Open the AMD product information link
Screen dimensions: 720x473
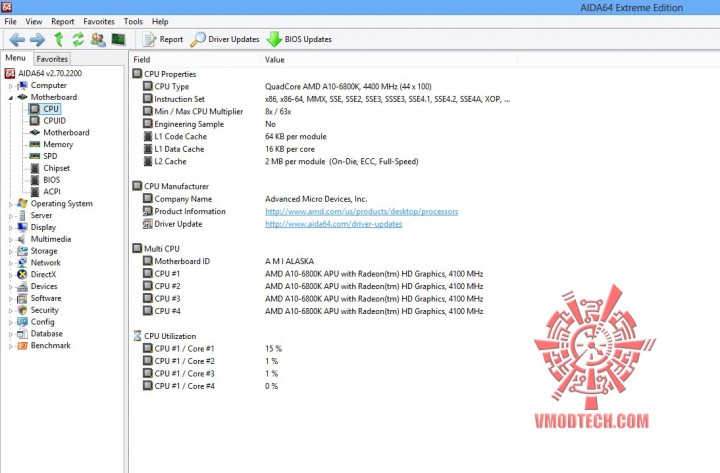coord(361,212)
